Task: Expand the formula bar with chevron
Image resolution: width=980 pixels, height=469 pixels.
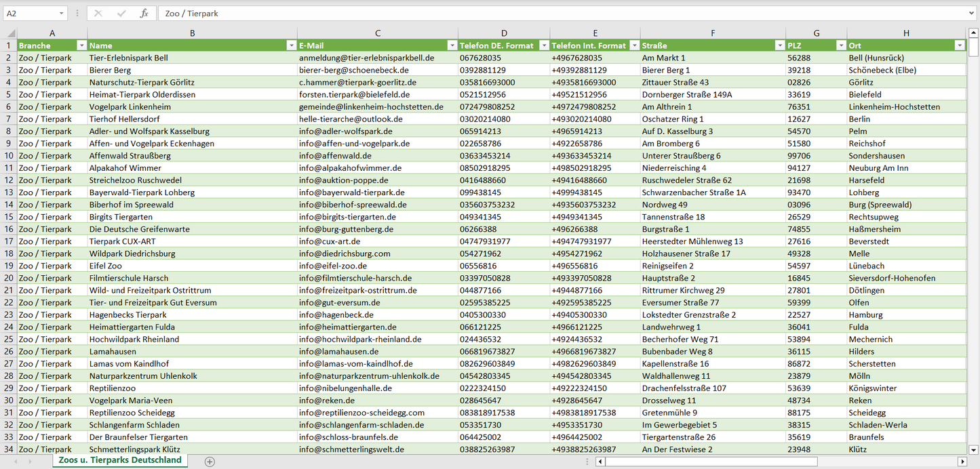Action: (x=972, y=14)
